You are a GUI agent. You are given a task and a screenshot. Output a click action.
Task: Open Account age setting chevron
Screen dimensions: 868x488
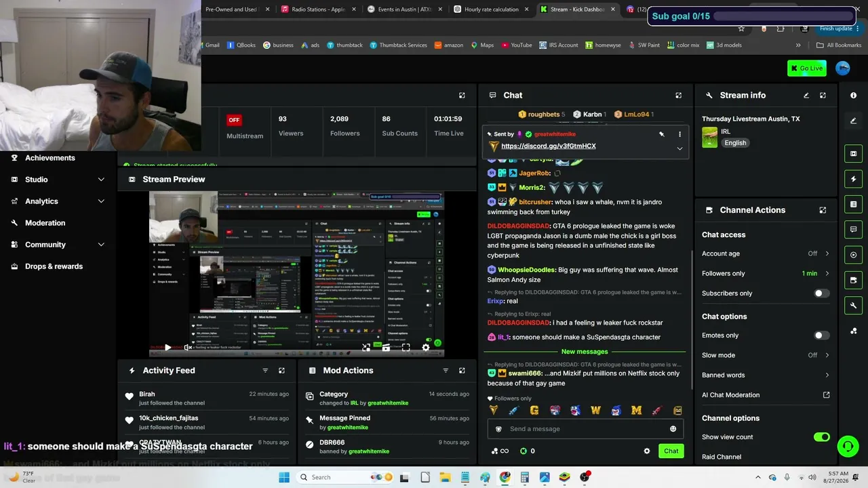[x=827, y=253]
